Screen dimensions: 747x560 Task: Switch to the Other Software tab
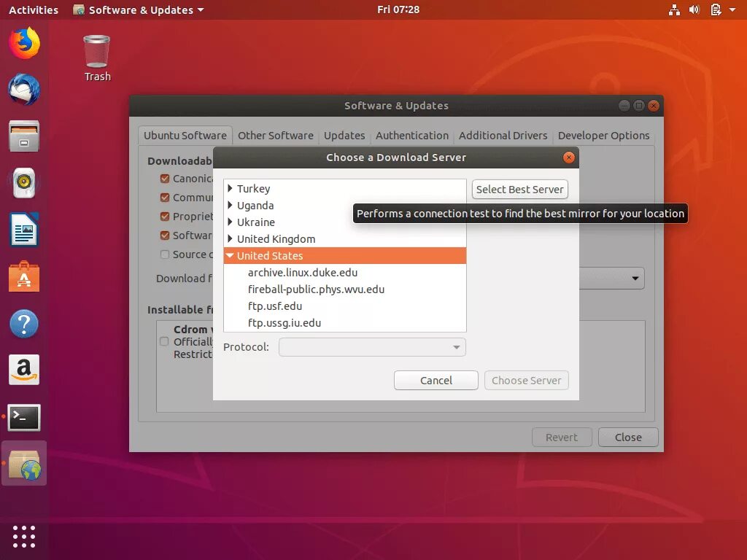point(276,136)
